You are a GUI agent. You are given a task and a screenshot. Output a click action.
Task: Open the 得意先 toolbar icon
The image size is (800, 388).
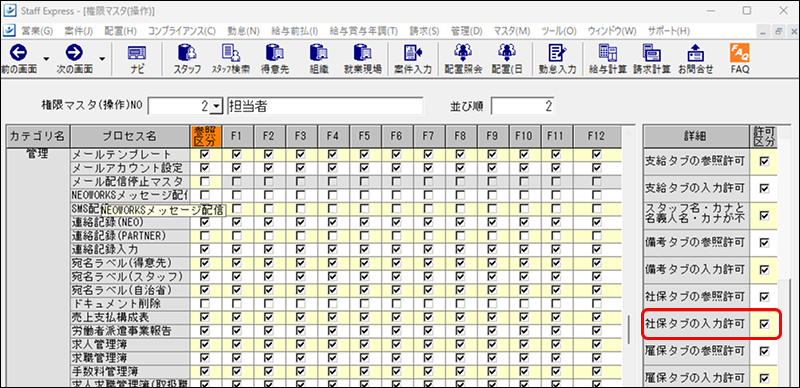pos(275,60)
